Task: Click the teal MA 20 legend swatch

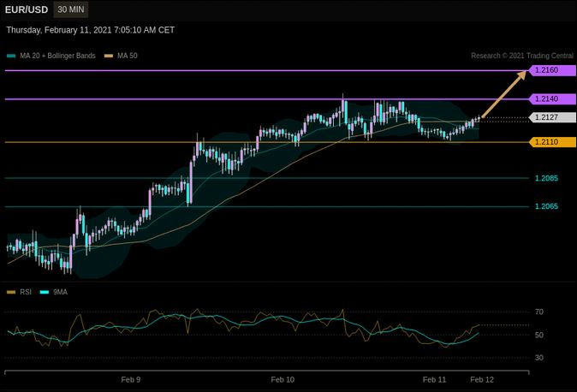Action: coord(11,56)
